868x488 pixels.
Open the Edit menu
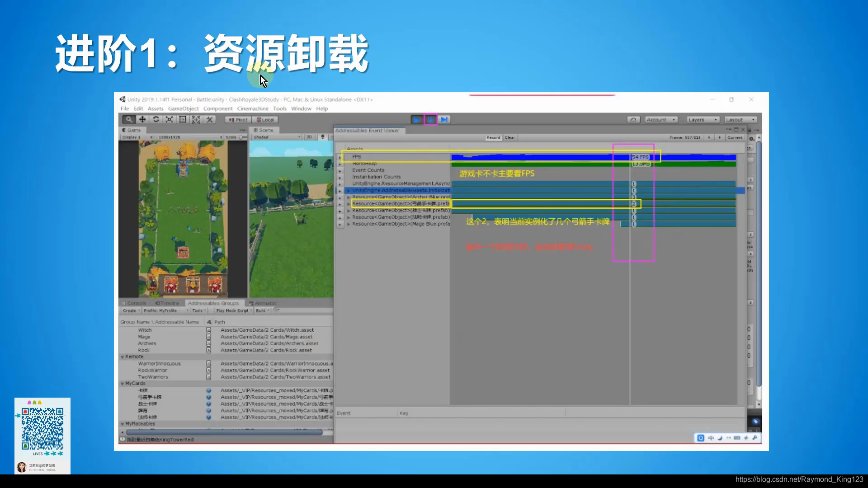point(138,108)
